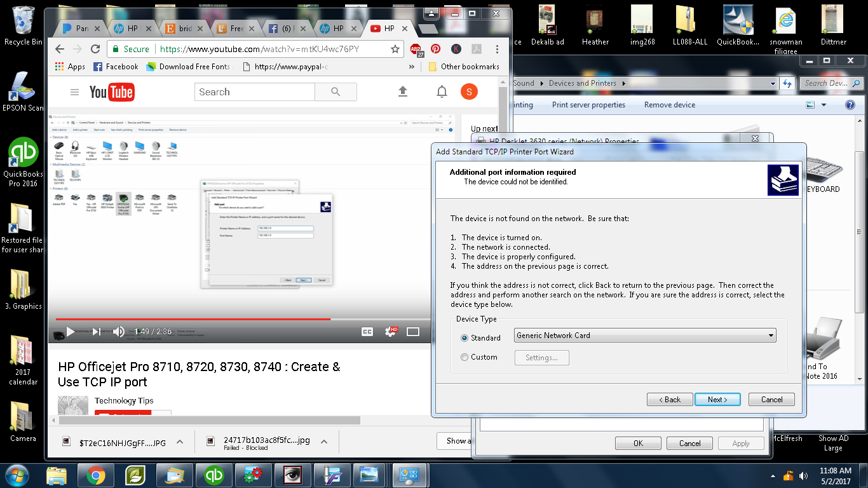Open the Other bookmarks folder

464,67
